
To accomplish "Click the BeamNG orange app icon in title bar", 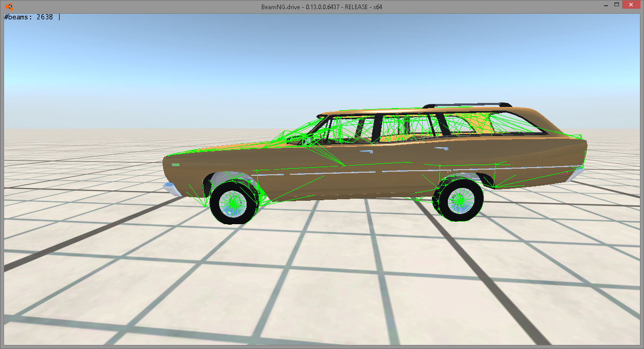I will coord(9,6).
